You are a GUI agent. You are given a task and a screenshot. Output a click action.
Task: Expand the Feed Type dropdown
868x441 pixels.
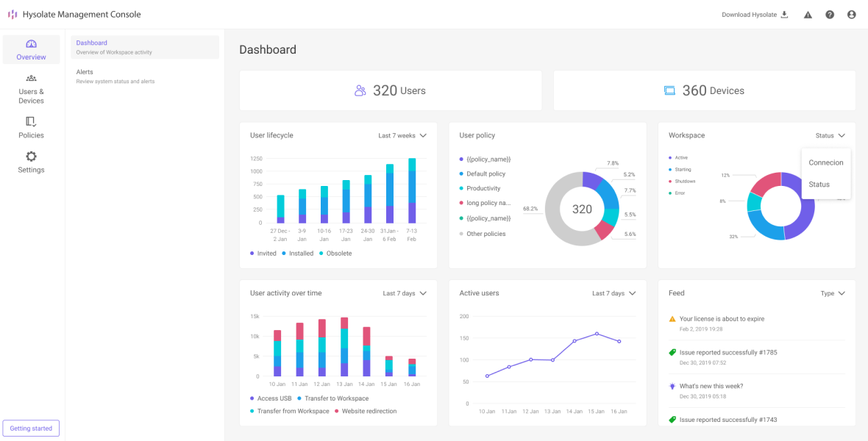coord(833,293)
